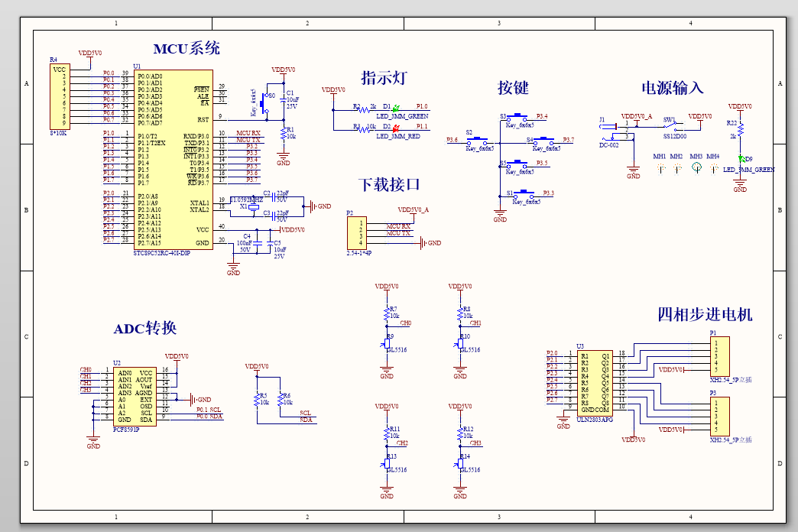This screenshot has height=532, width=798.
Task: Select resistor R2 2k
Action: click(363, 109)
